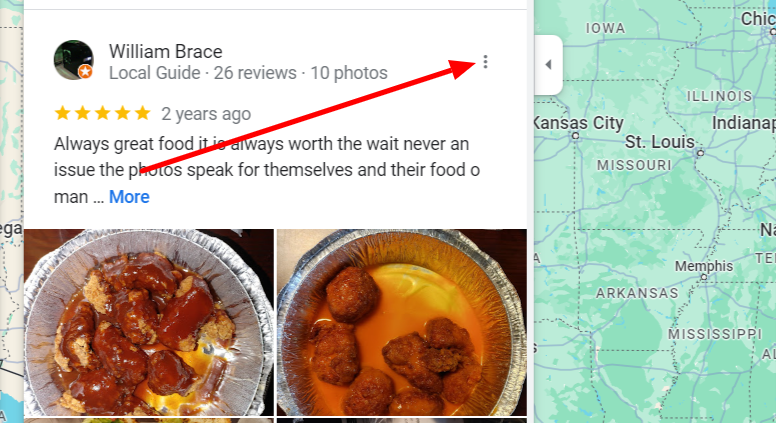776x423 pixels.
Task: Select Kansas City label on map
Action: tap(578, 123)
